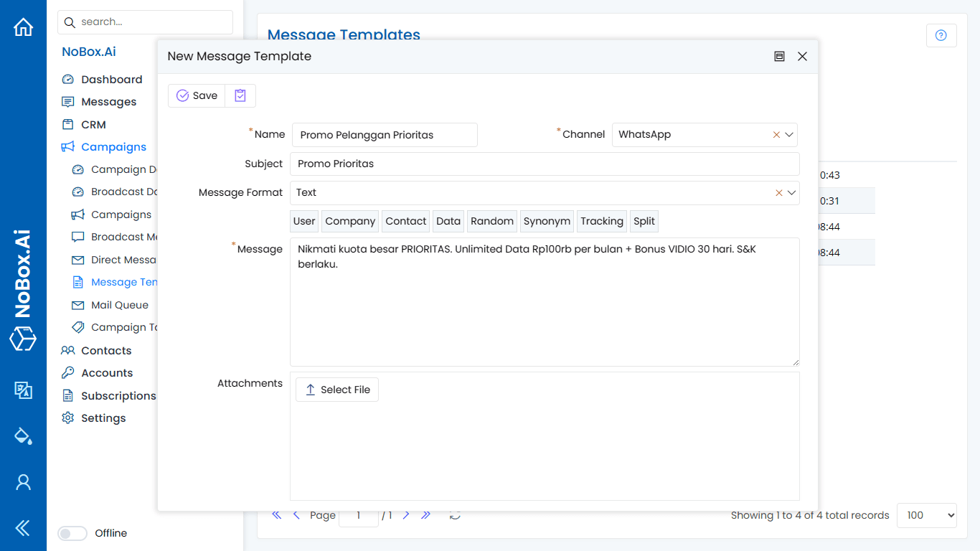Save the new message template
The height and width of the screenshot is (551, 980).
point(196,95)
